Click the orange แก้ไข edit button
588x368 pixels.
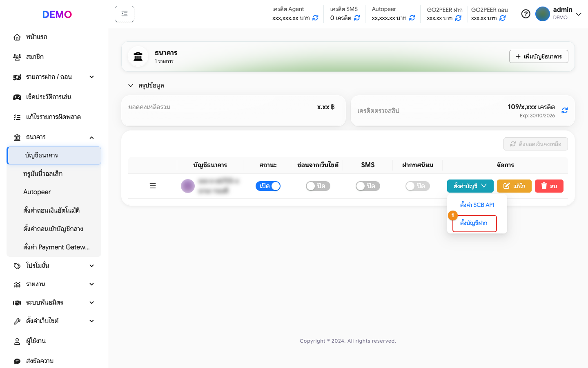click(514, 186)
